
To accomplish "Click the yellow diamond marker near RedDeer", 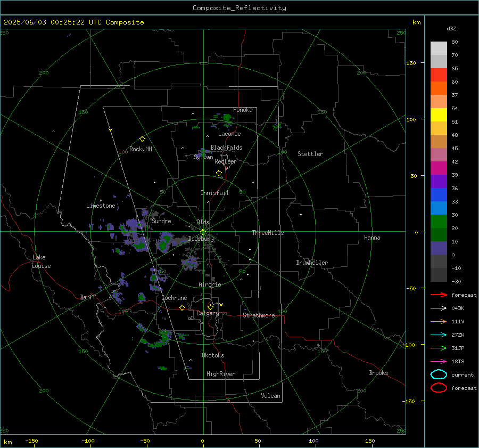I will (219, 173).
